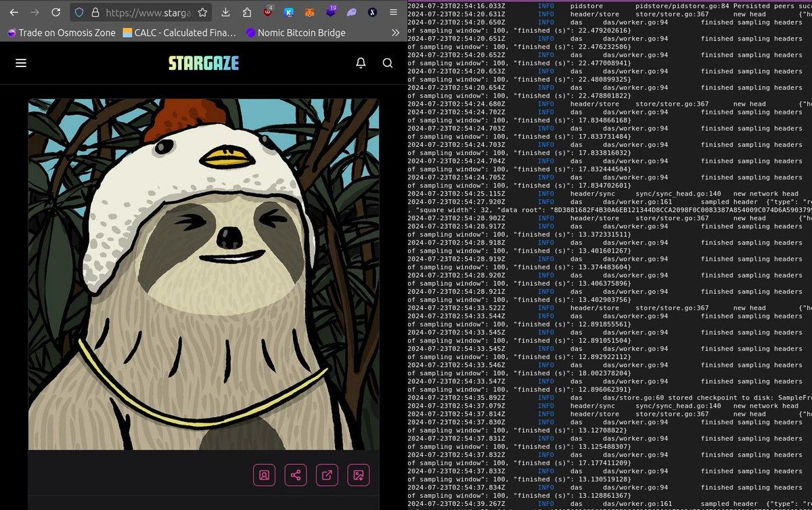Click the STARGAZE logo
This screenshot has width=812, height=510.
(204, 63)
